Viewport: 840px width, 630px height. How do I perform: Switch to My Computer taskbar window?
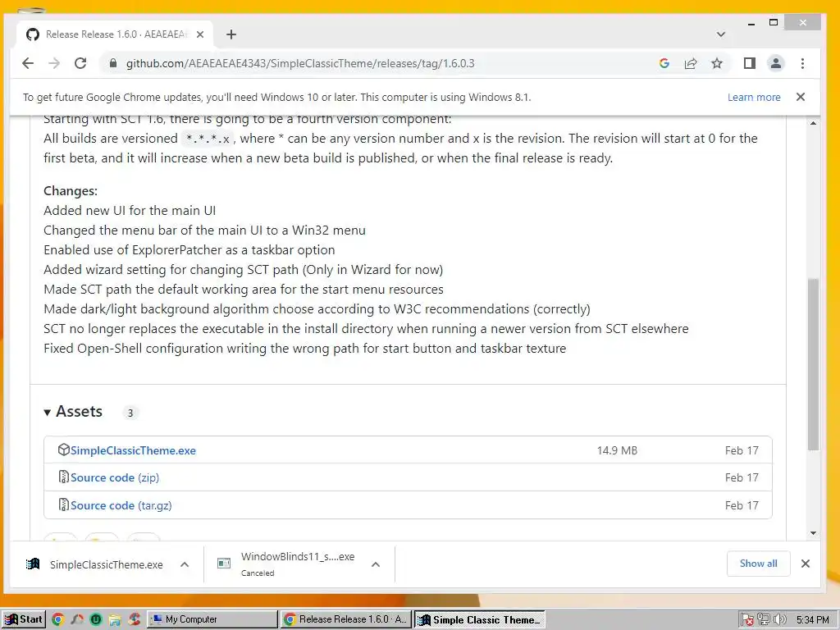pyautogui.click(x=212, y=619)
